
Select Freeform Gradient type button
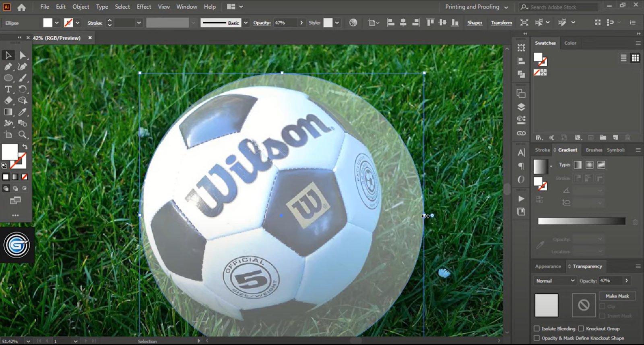[x=601, y=165]
